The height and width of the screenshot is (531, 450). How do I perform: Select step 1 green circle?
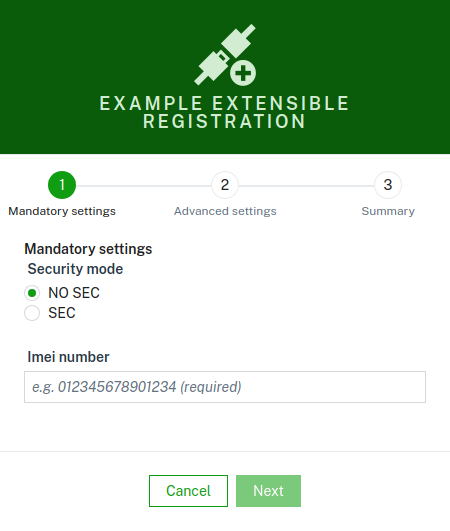[62, 185]
